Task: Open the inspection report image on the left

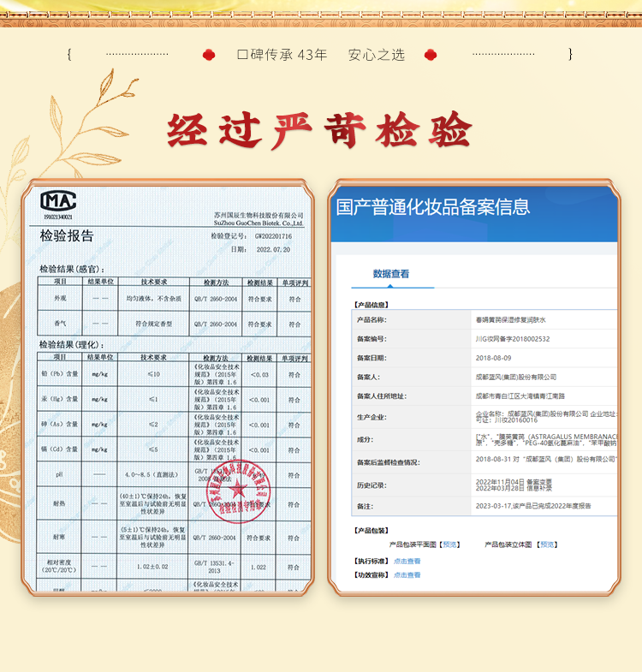Action: point(168,388)
